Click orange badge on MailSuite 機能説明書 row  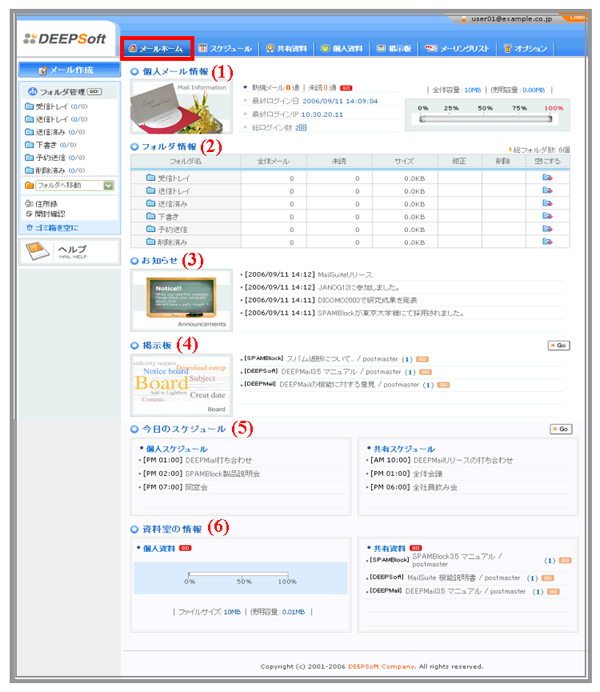[548, 578]
